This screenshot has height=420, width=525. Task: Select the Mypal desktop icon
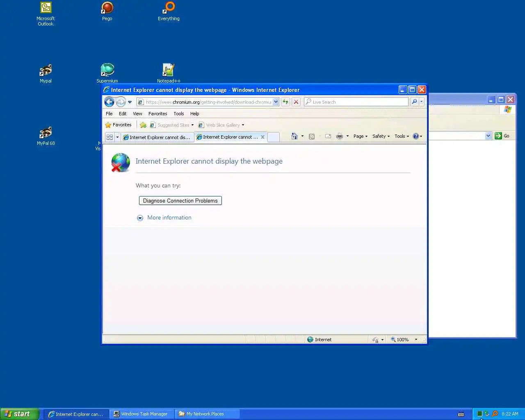click(x=46, y=74)
